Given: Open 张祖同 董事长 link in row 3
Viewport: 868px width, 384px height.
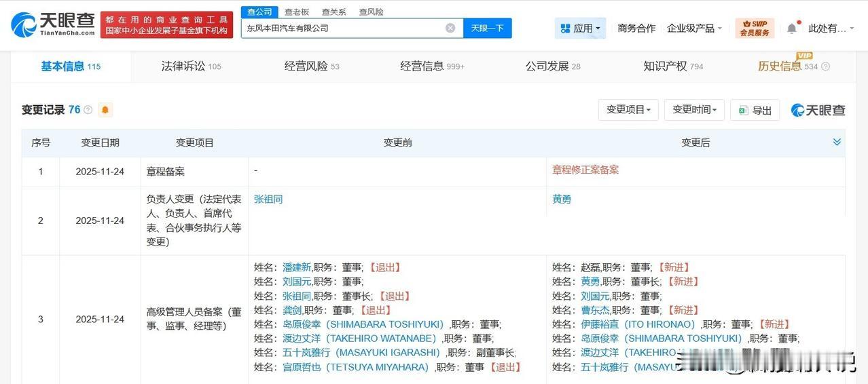Looking at the screenshot, I should tap(297, 296).
